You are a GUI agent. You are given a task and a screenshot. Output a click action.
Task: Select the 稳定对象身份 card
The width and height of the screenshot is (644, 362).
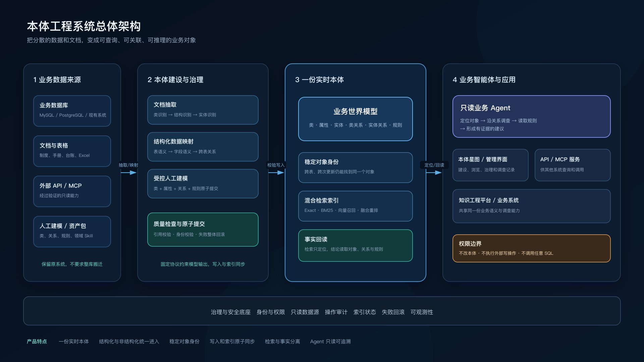click(x=356, y=168)
